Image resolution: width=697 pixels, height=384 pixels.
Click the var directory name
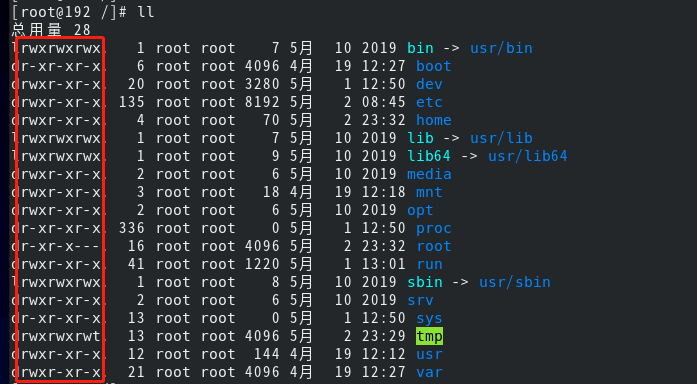[429, 372]
